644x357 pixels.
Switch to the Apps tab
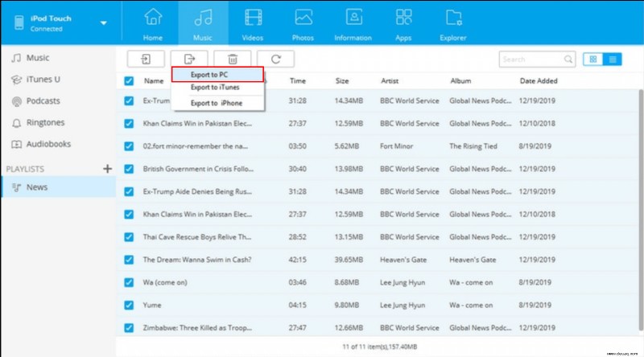pyautogui.click(x=403, y=24)
